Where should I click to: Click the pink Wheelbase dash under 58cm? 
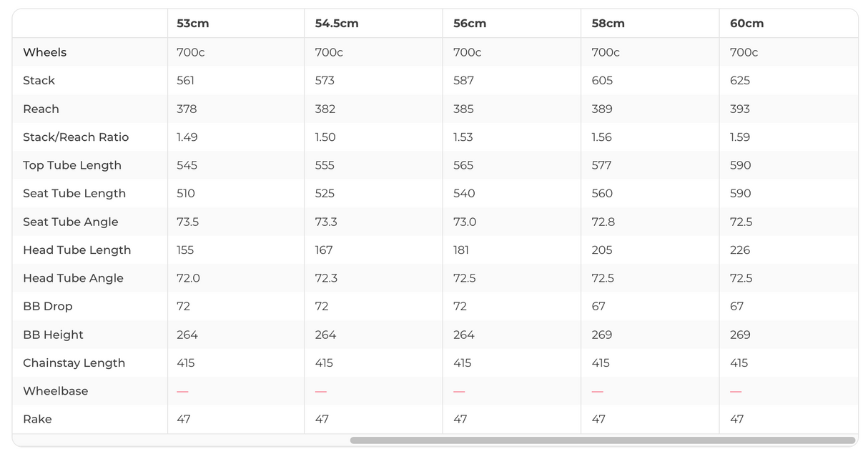tap(598, 392)
